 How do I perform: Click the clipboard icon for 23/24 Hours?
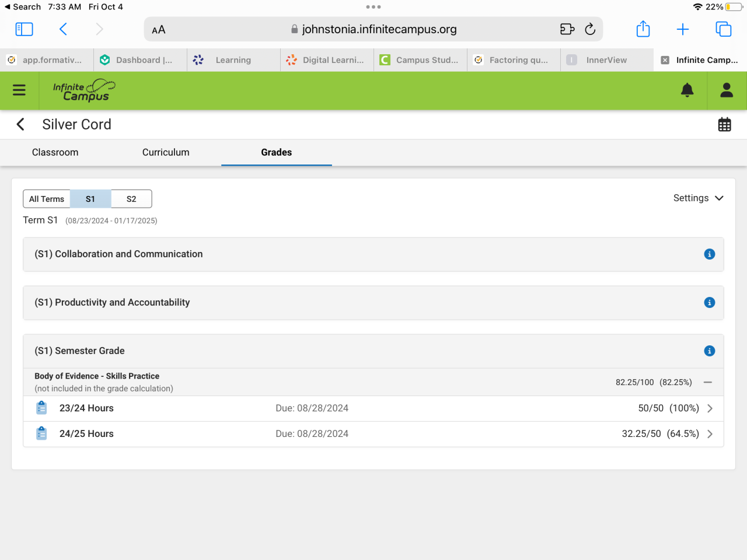point(41,408)
